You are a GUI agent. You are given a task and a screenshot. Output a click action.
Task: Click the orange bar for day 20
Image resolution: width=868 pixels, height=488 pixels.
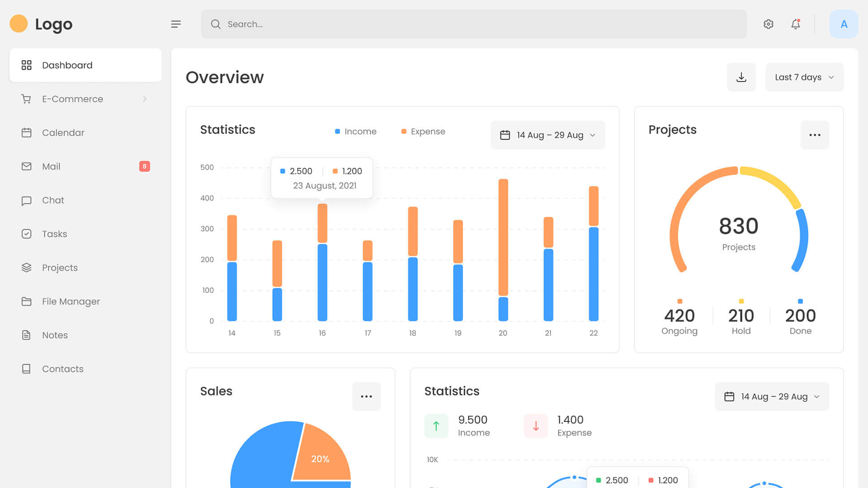coord(503,237)
